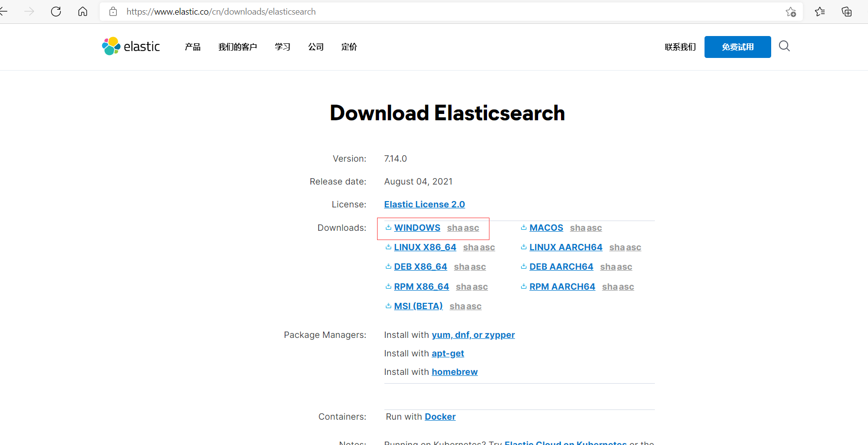The width and height of the screenshot is (868, 445).
Task: Click download icon beside WINDOWS
Action: (x=388, y=227)
